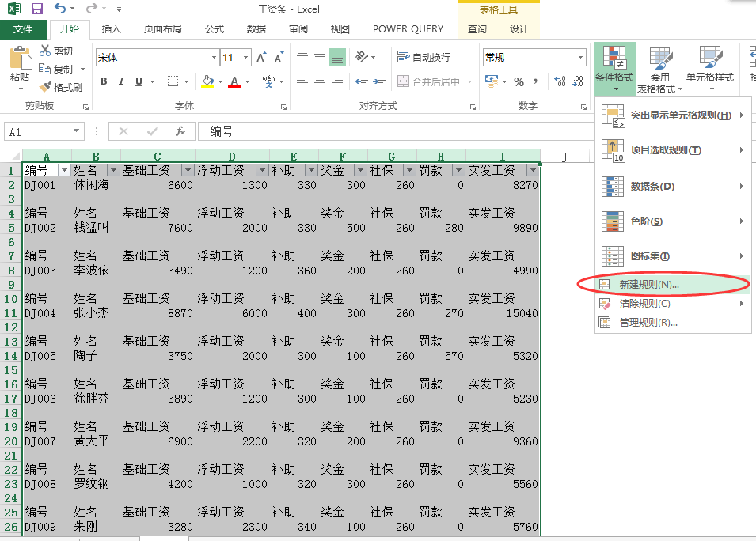Click the Redo arrow icon
This screenshot has width=756, height=541.
(x=91, y=9)
